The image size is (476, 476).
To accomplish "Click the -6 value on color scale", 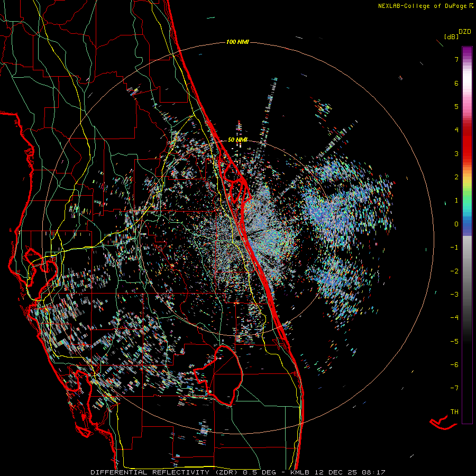I will click(454, 364).
